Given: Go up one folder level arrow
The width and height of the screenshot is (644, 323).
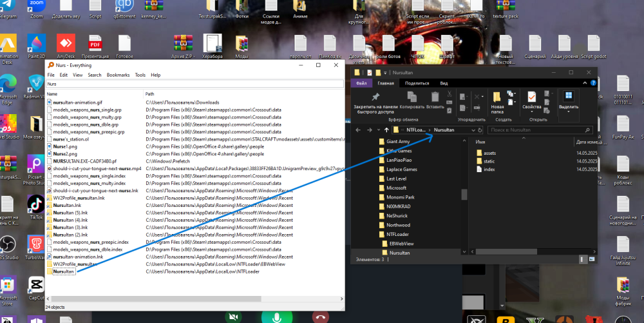Looking at the screenshot, I should coord(386,130).
